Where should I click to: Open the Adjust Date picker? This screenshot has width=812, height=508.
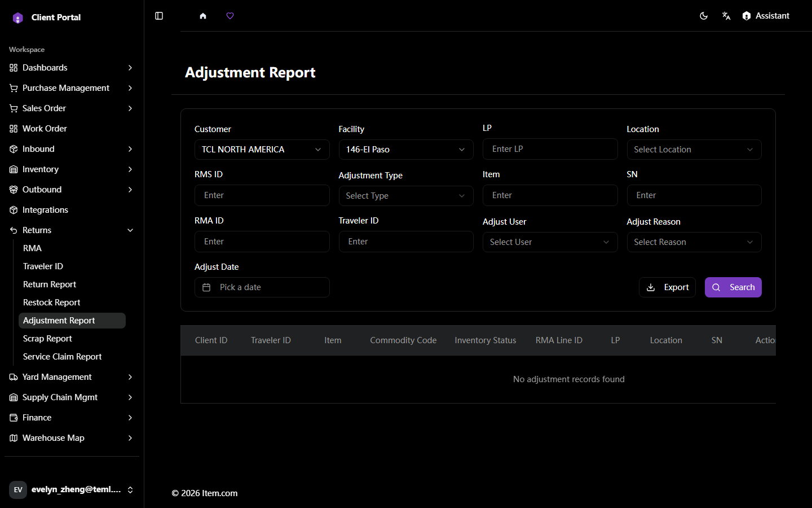(x=262, y=287)
